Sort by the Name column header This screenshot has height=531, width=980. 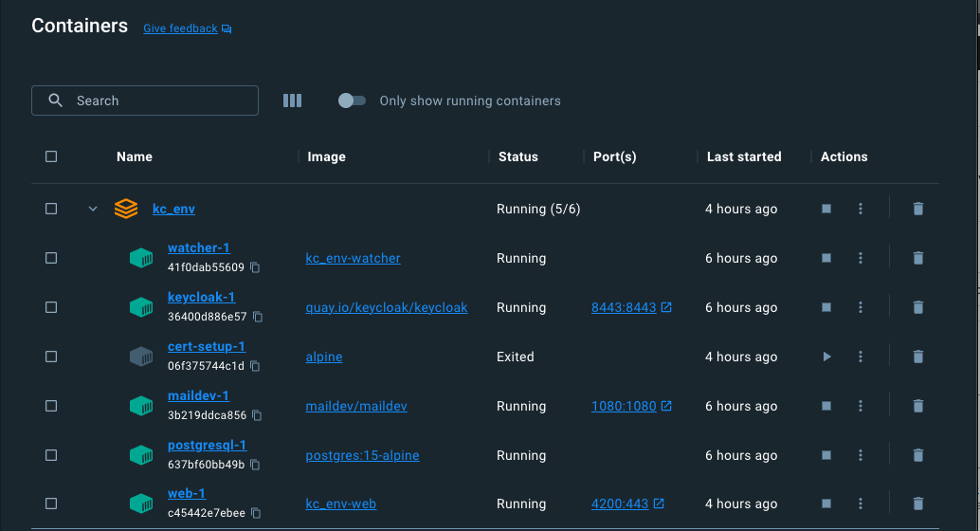point(135,157)
